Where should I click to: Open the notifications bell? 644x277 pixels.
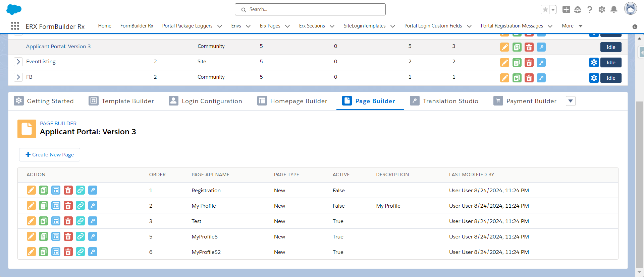[x=614, y=10]
